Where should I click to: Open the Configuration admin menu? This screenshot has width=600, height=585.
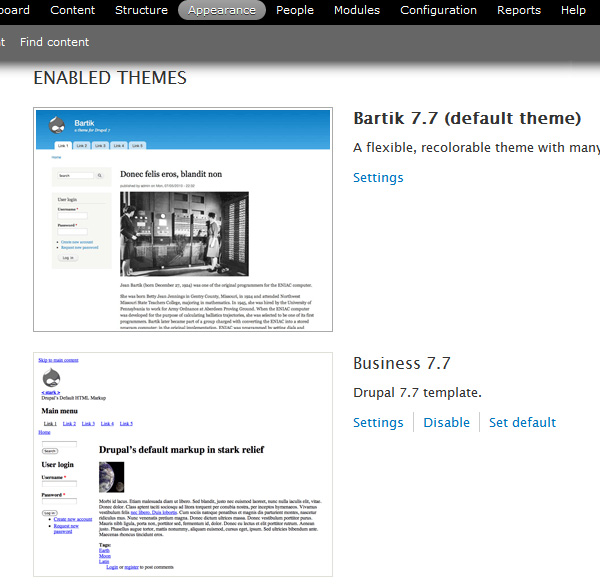coord(439,10)
